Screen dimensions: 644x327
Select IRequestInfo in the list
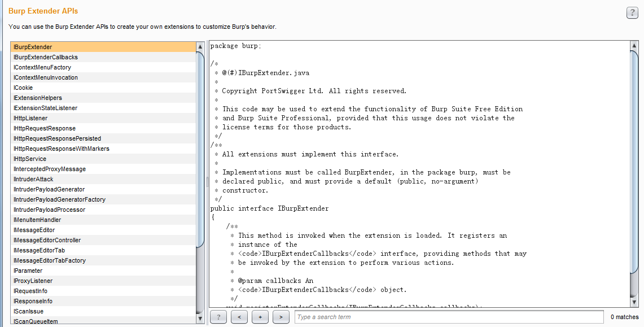[x=103, y=291]
